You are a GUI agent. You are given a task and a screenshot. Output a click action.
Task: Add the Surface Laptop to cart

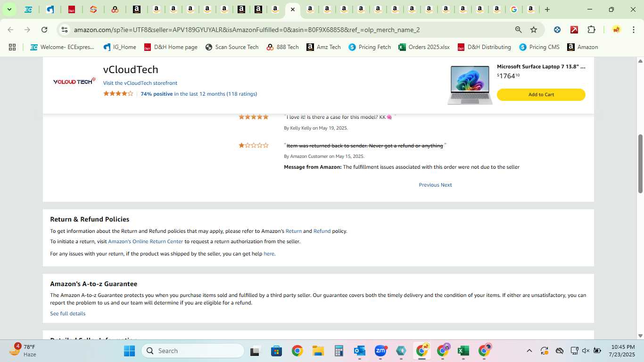click(541, 95)
